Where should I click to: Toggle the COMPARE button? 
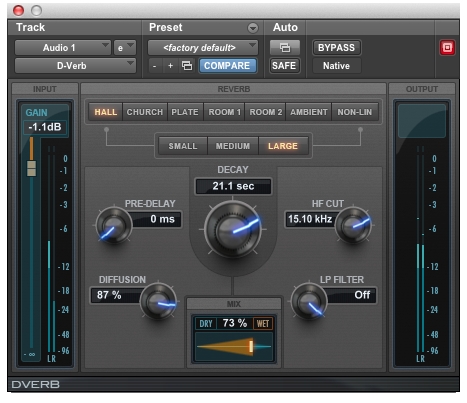227,65
